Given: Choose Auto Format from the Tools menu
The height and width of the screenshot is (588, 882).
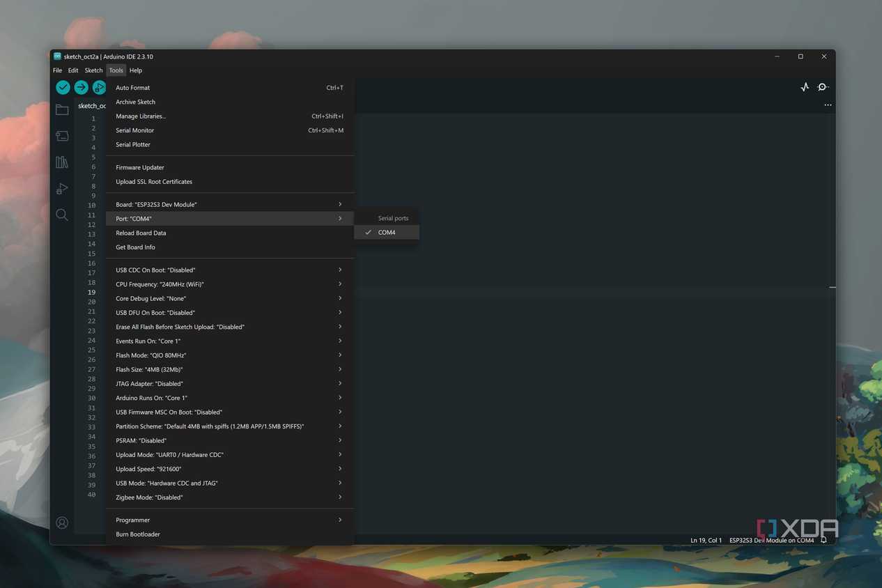Looking at the screenshot, I should (x=230, y=88).
